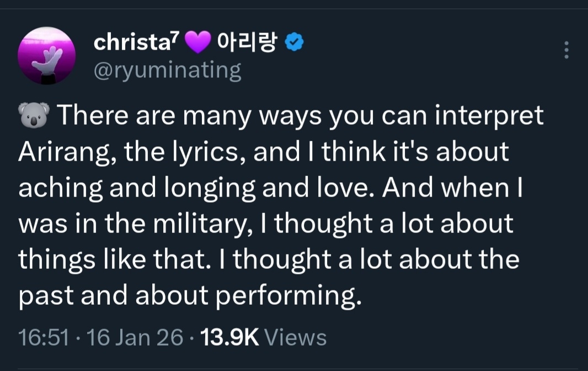The image size is (588, 371).
Task: Click the white glove hand in the avatar
Action: coord(47,59)
